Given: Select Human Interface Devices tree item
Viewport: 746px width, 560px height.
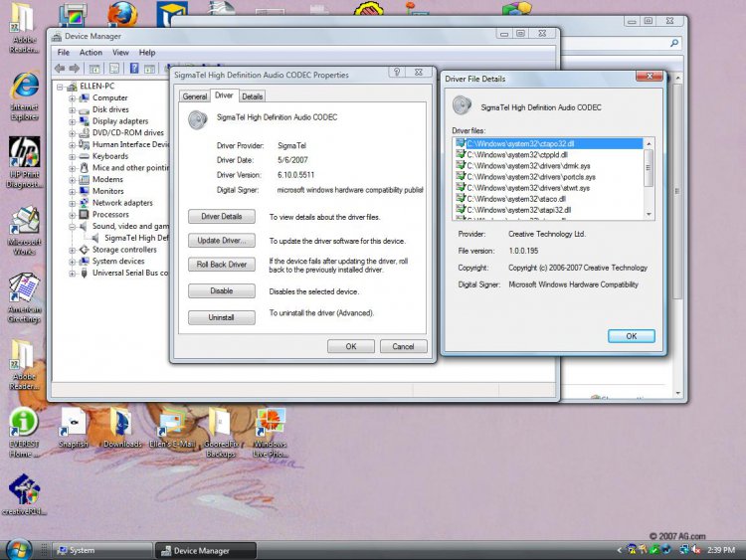Looking at the screenshot, I should [130, 144].
